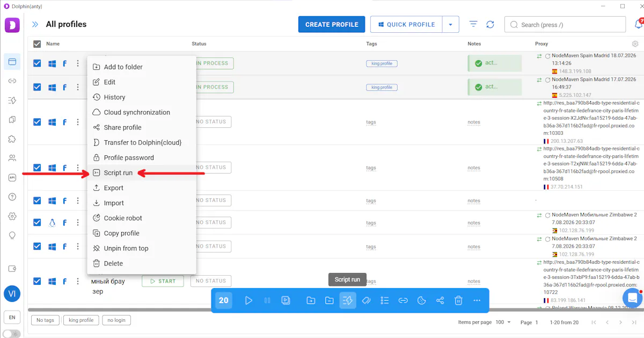Select History in context menu
Screen dimensions: 644x338
142,97
